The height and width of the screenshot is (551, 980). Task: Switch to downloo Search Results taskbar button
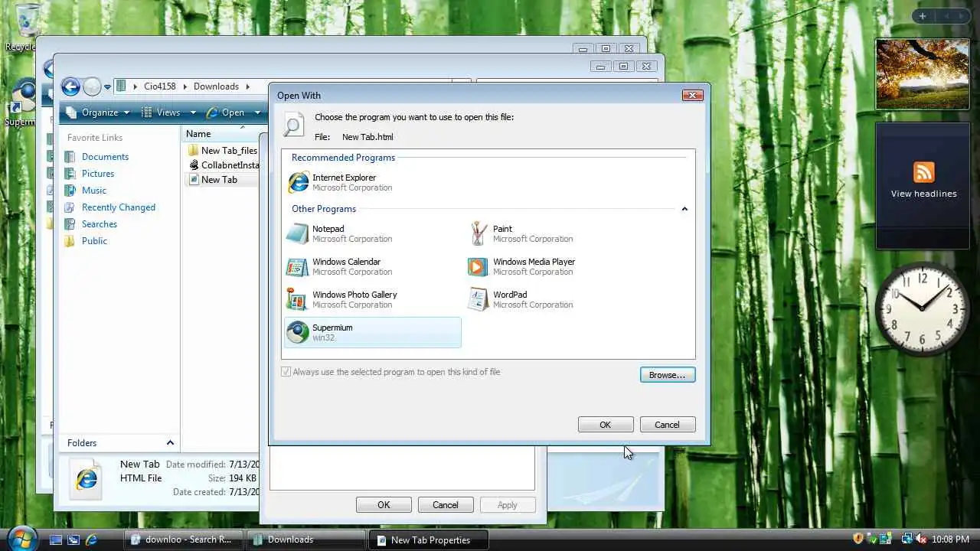[x=183, y=540]
